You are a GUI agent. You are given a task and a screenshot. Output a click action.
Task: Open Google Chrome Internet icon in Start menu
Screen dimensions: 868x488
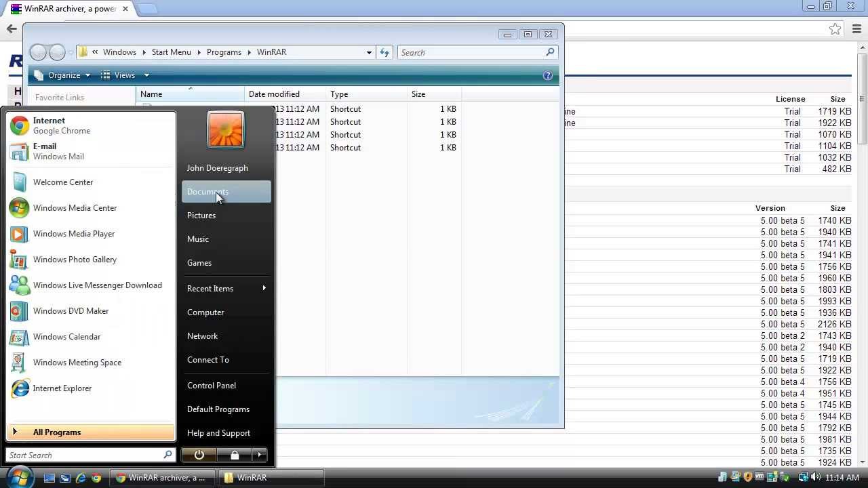20,125
